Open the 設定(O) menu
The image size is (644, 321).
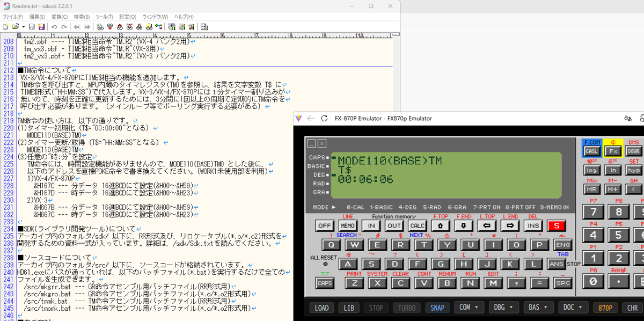click(128, 17)
